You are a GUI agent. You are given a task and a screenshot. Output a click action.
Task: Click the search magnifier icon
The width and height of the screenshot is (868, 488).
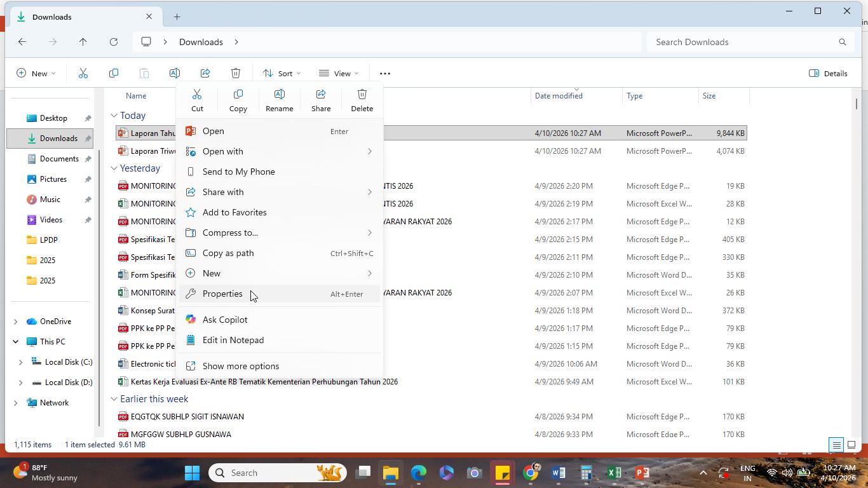point(843,42)
